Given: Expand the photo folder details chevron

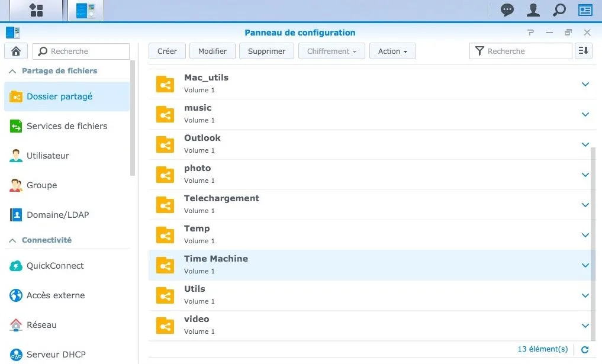Looking at the screenshot, I should (585, 175).
